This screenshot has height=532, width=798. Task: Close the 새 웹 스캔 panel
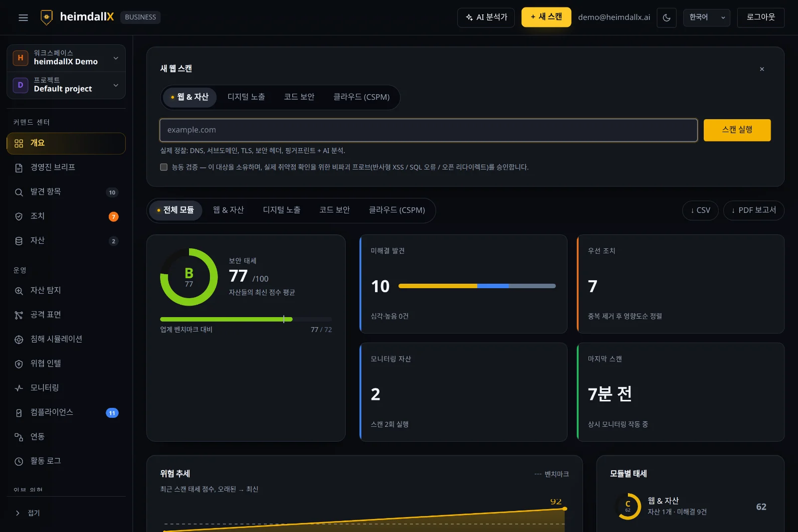click(x=762, y=69)
